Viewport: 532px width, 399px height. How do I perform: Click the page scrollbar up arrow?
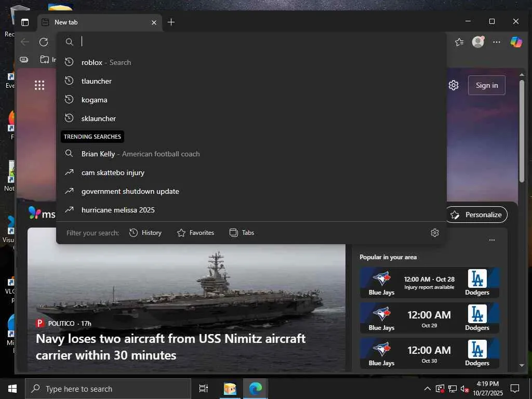[522, 75]
